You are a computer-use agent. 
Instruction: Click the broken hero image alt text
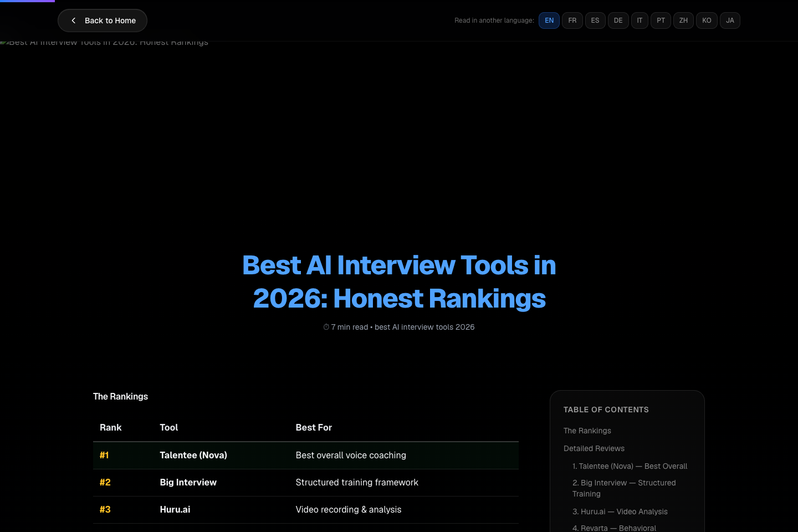click(x=104, y=42)
